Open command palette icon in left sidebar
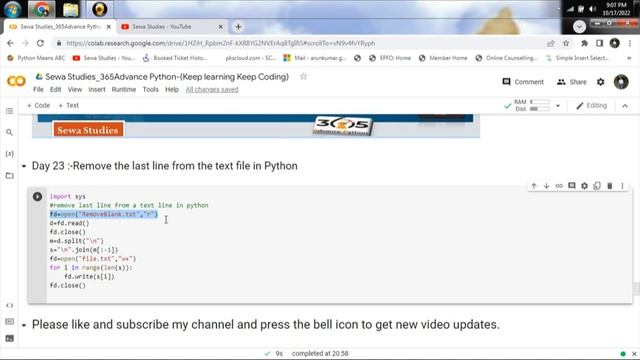Screen dimensions: 640x360 9,322
